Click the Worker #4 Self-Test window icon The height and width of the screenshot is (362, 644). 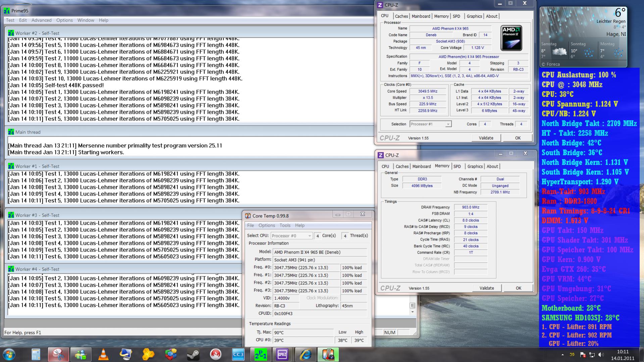pos(11,269)
